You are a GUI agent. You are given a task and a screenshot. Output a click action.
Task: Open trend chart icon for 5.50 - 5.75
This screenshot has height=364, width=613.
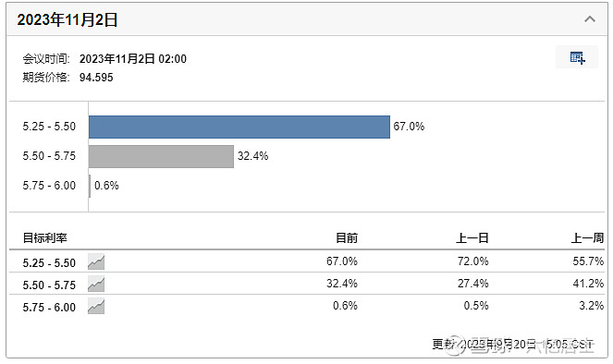coord(96,284)
